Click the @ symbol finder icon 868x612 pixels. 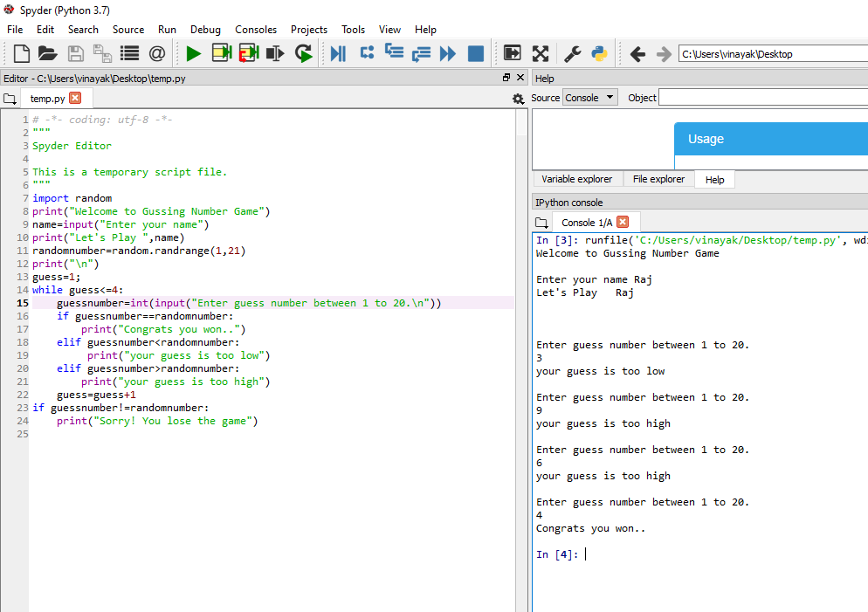[x=157, y=53]
